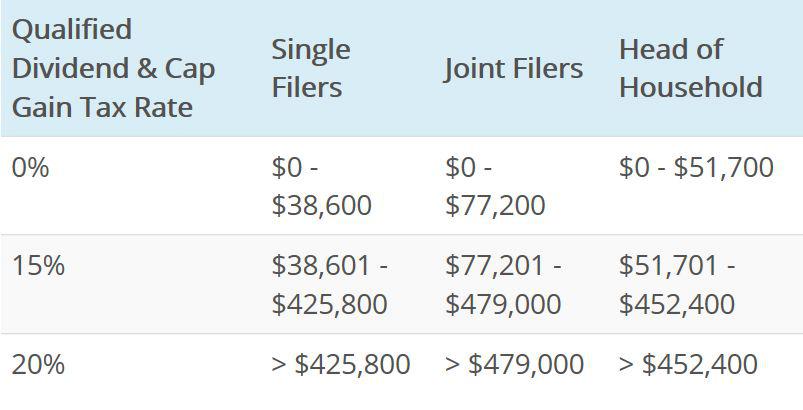Click the 20% tax rate cell
The height and width of the screenshot is (410, 803).
(38, 365)
